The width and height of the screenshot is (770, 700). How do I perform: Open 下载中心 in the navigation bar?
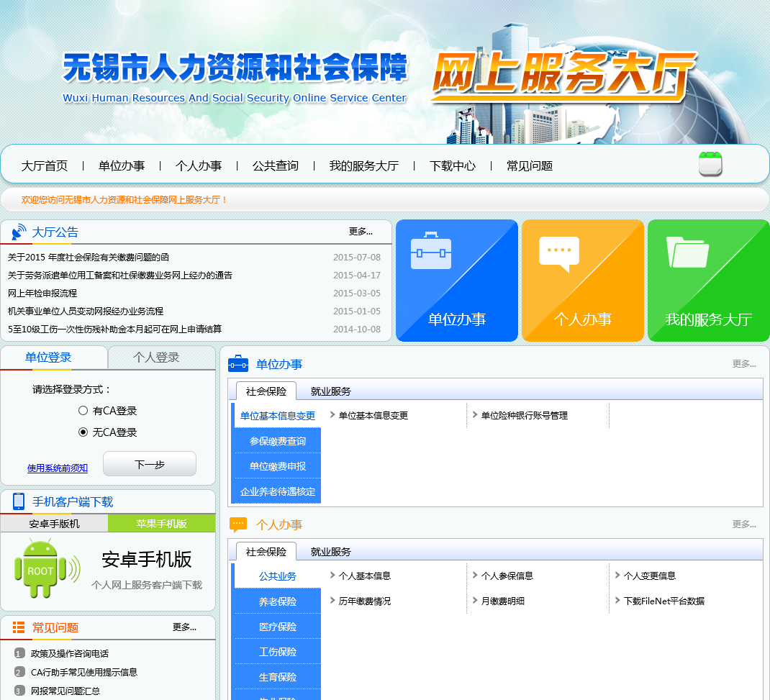(x=452, y=166)
